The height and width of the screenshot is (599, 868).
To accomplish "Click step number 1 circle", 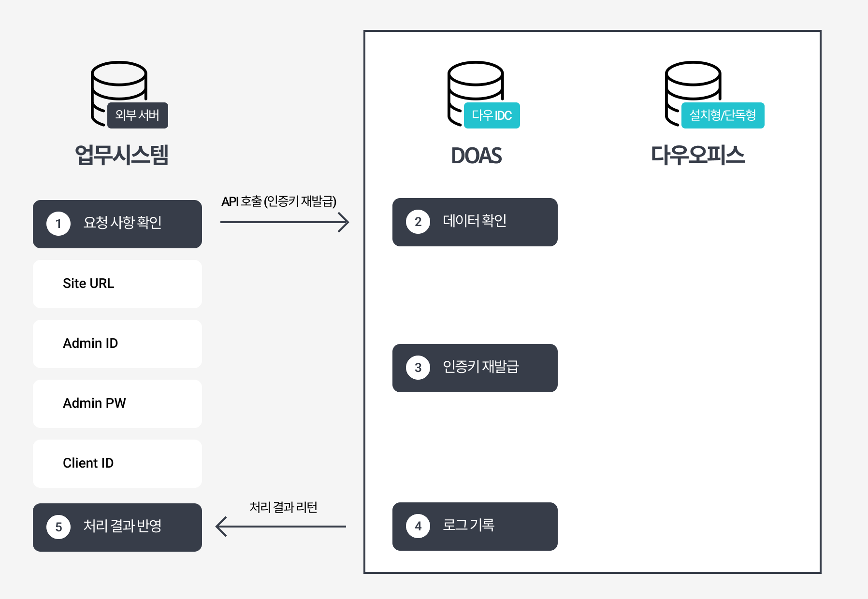I will pyautogui.click(x=58, y=224).
